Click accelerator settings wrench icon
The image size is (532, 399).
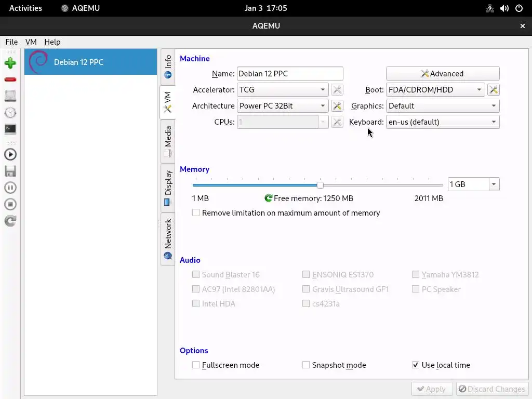point(337,90)
